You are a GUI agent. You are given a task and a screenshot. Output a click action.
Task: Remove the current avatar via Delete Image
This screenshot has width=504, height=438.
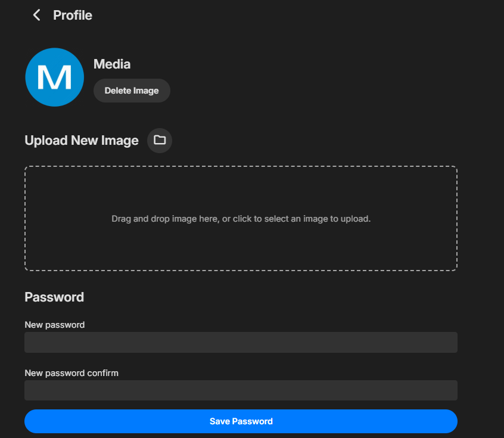coord(131,90)
